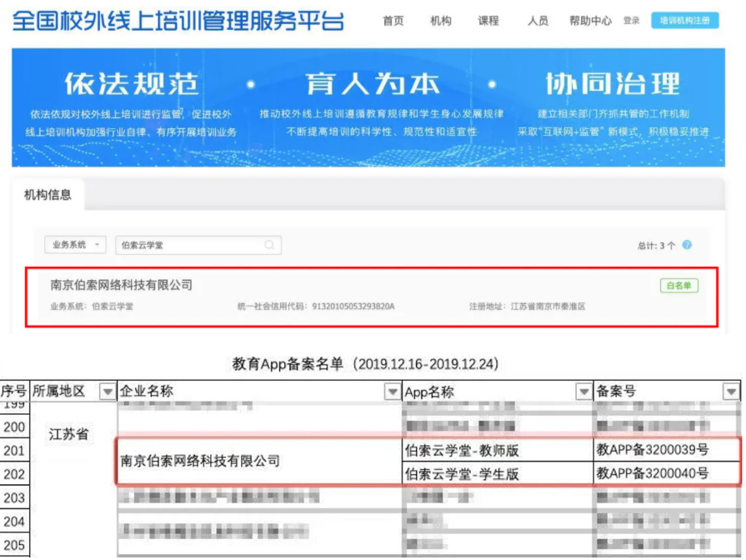746x560 pixels.
Task: Click the 业务系统: 伯索云学堂 result text
Action: click(x=92, y=307)
